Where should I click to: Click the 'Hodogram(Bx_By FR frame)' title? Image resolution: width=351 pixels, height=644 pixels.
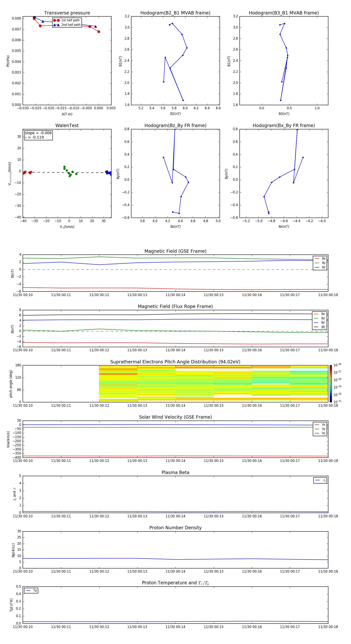click(284, 125)
